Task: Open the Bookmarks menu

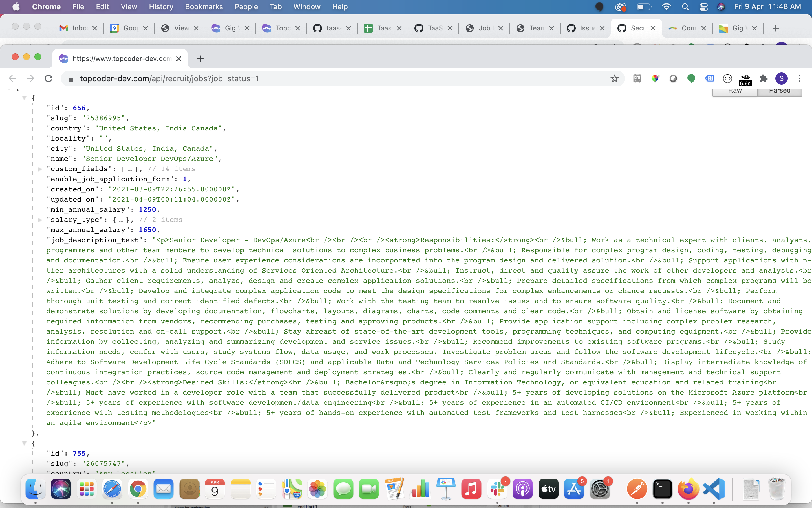Action: (x=204, y=7)
